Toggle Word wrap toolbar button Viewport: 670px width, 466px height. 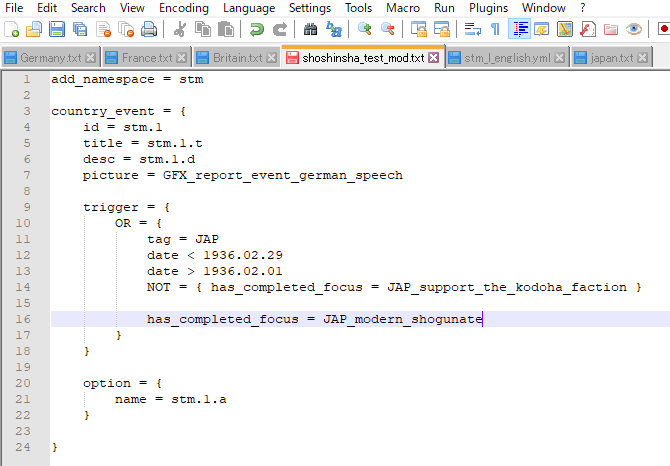point(473,29)
